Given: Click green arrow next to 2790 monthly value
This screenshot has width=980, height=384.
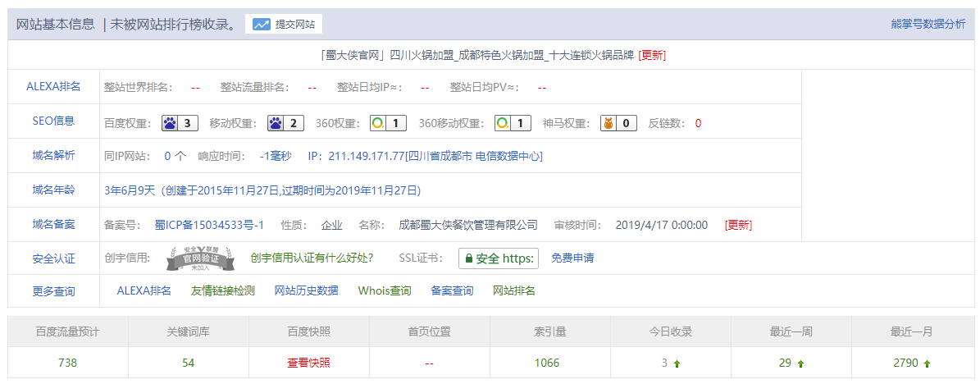Looking at the screenshot, I should (927, 363).
